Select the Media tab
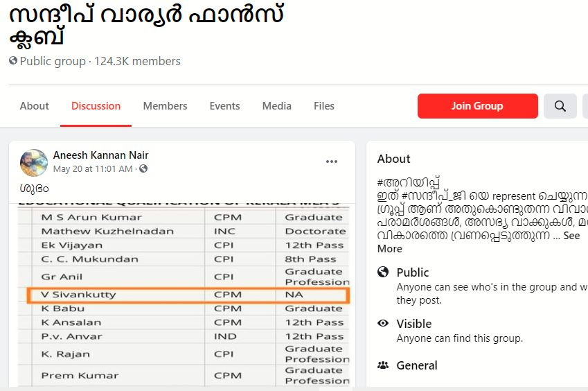Screen dimensions: 588x391 276,106
